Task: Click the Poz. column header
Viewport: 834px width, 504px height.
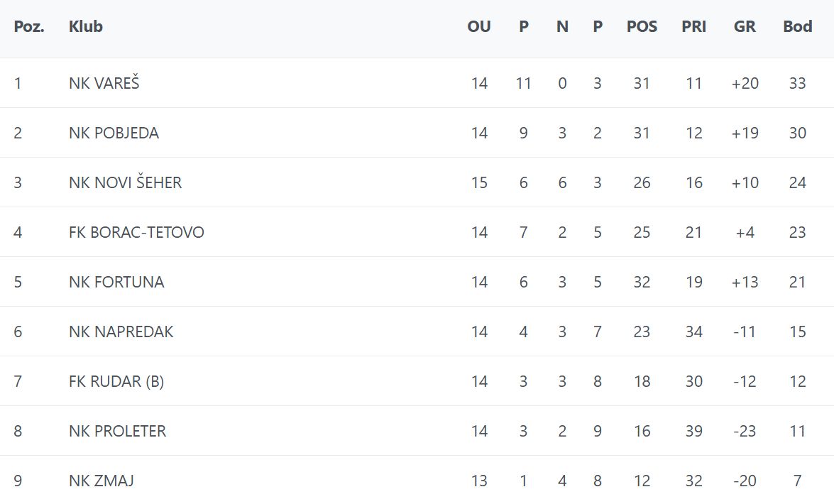Action: (x=29, y=27)
